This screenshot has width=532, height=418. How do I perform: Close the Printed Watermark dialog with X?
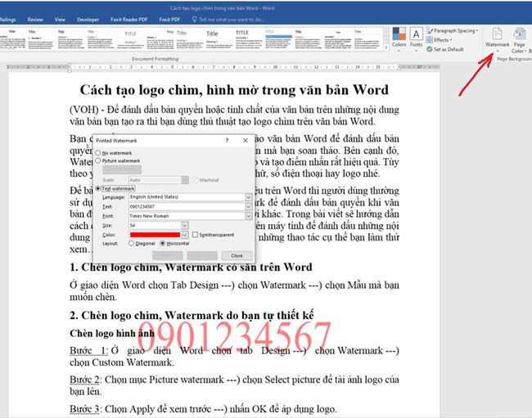pyautogui.click(x=246, y=141)
